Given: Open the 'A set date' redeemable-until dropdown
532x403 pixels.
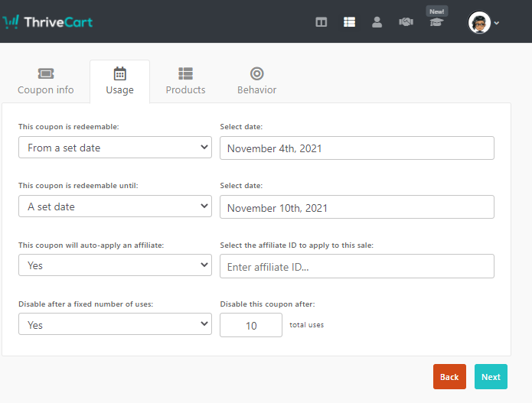Looking at the screenshot, I should point(115,206).
